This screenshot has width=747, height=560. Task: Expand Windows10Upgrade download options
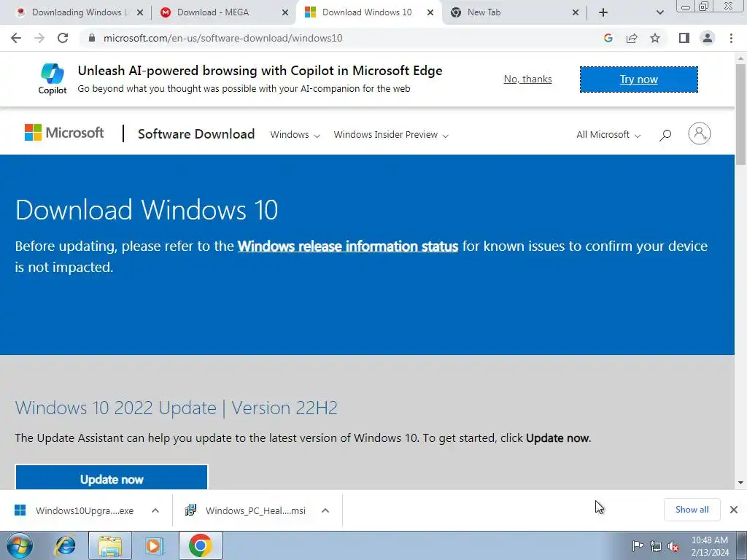(155, 510)
